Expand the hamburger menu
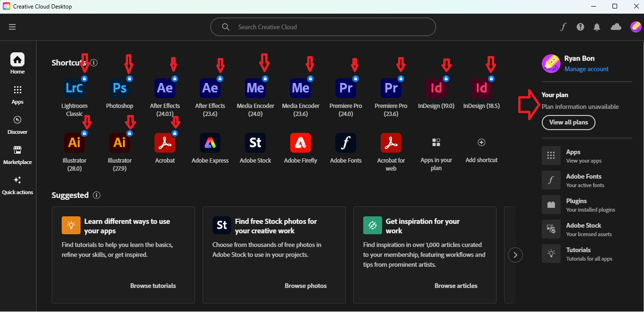The image size is (644, 312). (12, 27)
